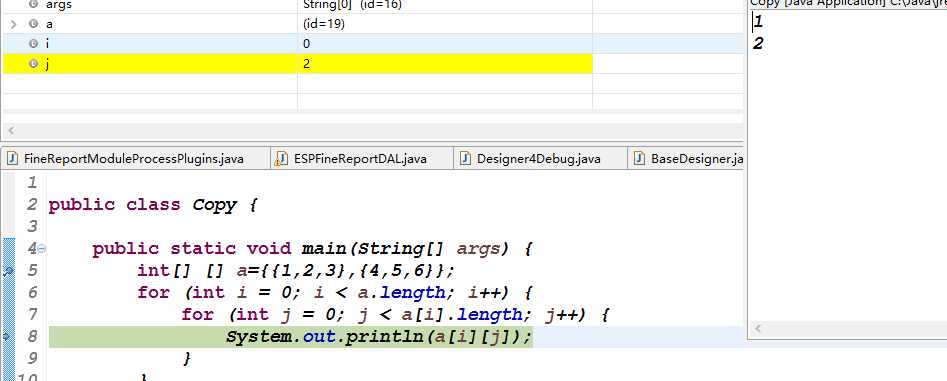The width and height of the screenshot is (947, 381).
Task: Click the 'int[] [] a={{1,2,3},{4,5,6}};' line
Action: pyautogui.click(x=296, y=271)
